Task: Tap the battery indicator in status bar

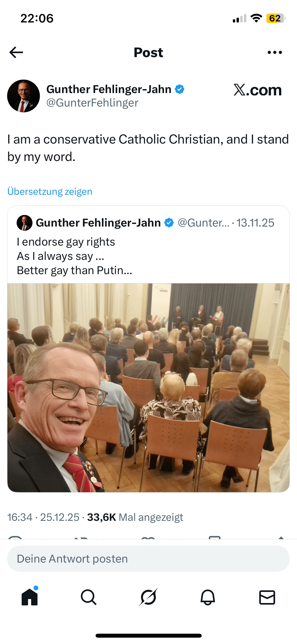Action: pos(276,19)
